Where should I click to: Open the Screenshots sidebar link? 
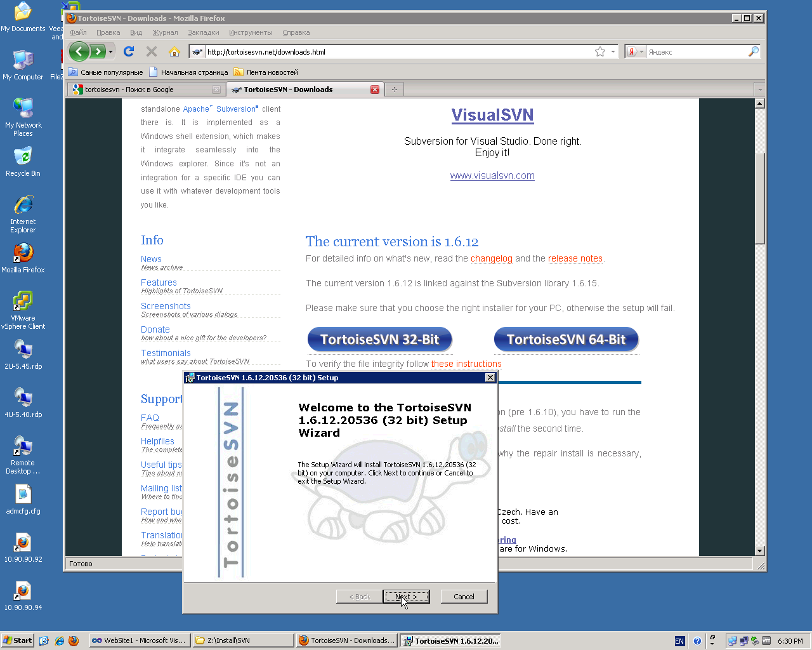click(166, 306)
